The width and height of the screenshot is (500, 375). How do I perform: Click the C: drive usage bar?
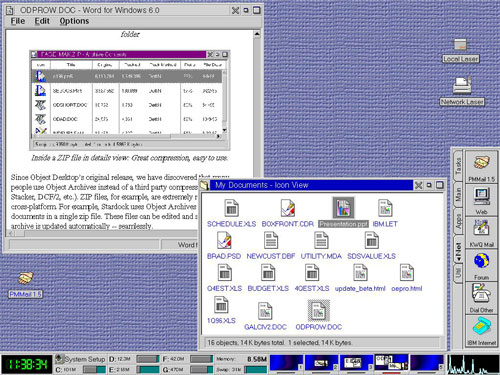tap(94, 369)
